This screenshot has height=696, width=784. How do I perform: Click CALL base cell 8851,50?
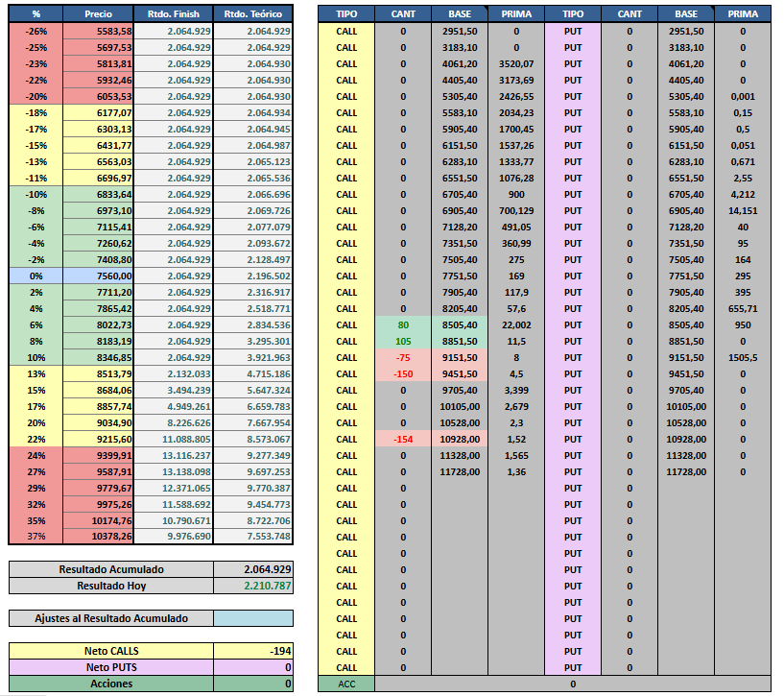pyautogui.click(x=460, y=341)
